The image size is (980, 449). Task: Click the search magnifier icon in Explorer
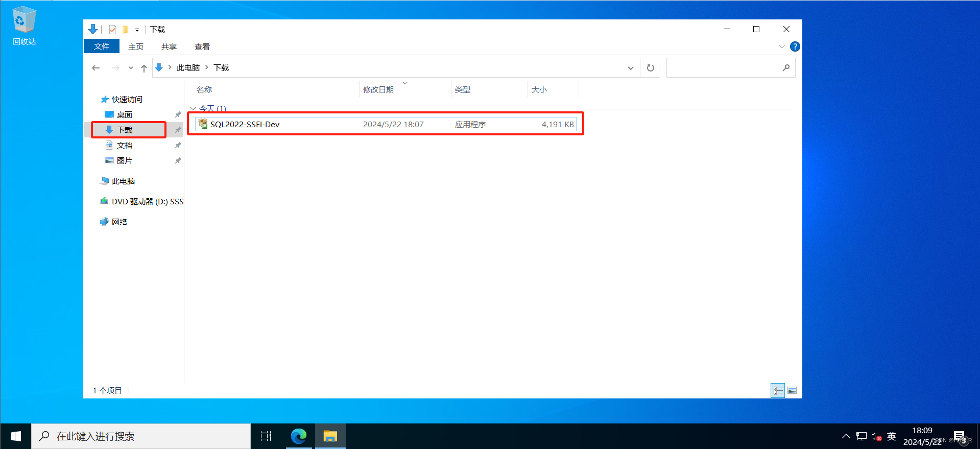[786, 68]
